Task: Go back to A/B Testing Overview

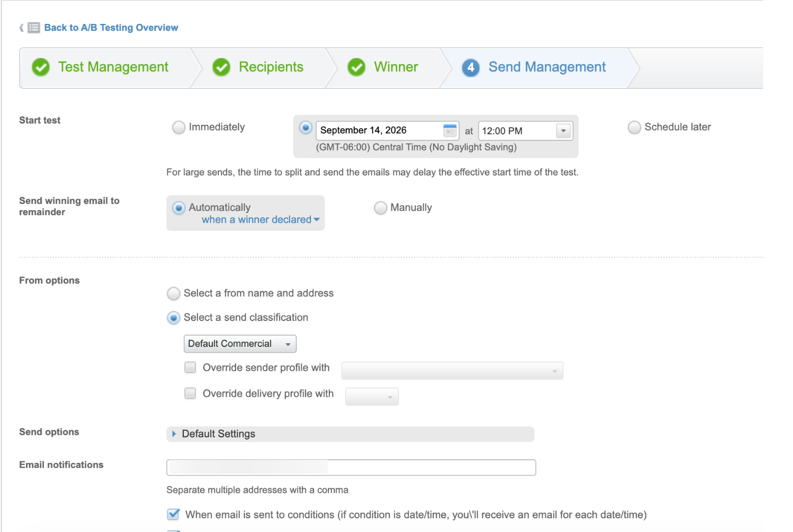Action: point(111,27)
